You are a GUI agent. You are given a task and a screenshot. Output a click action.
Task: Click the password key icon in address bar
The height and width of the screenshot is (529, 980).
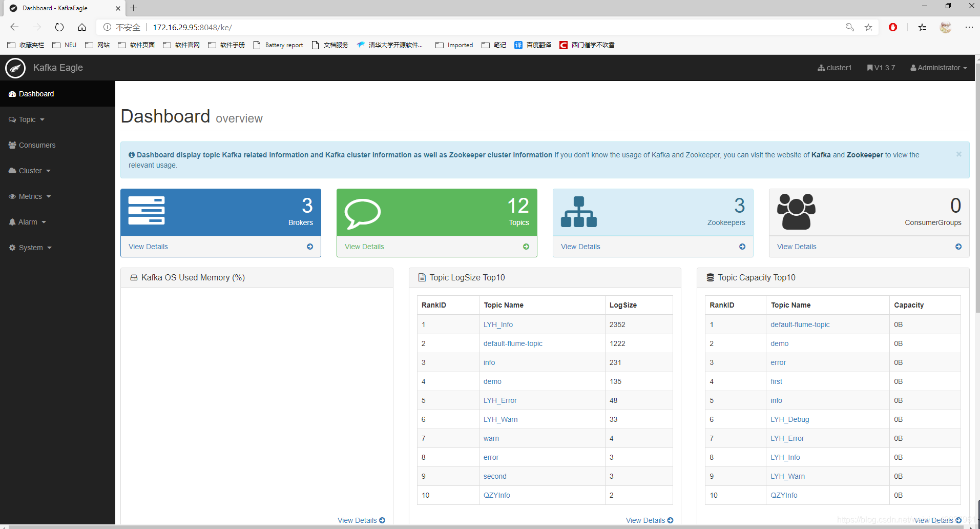850,27
